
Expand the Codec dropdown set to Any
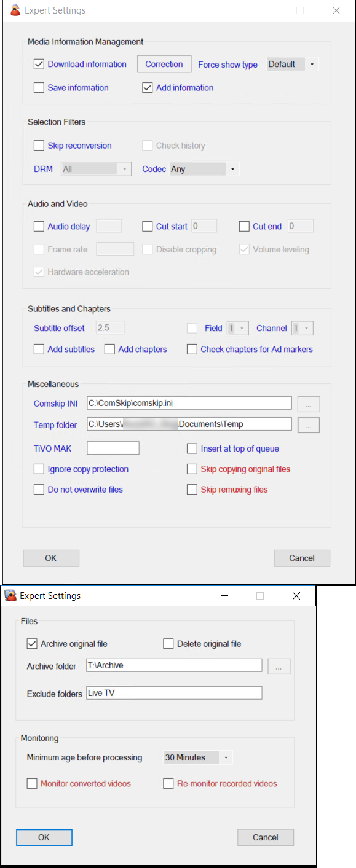[x=204, y=169]
